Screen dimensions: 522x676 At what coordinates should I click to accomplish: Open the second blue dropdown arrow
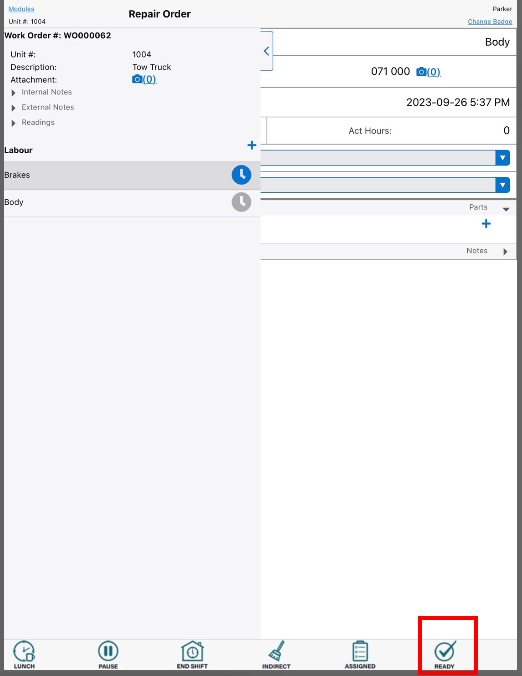click(503, 185)
